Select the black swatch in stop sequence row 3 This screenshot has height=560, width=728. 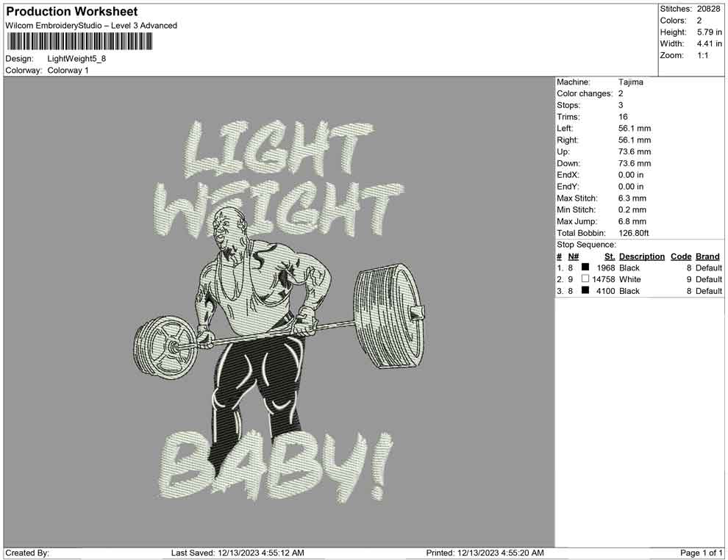(x=584, y=291)
